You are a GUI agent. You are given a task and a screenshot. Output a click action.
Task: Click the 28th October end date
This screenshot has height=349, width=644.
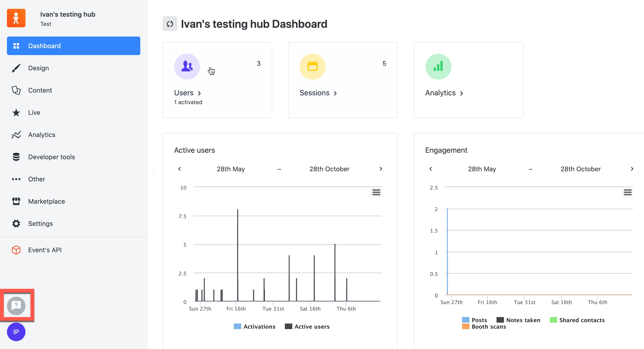(x=329, y=169)
